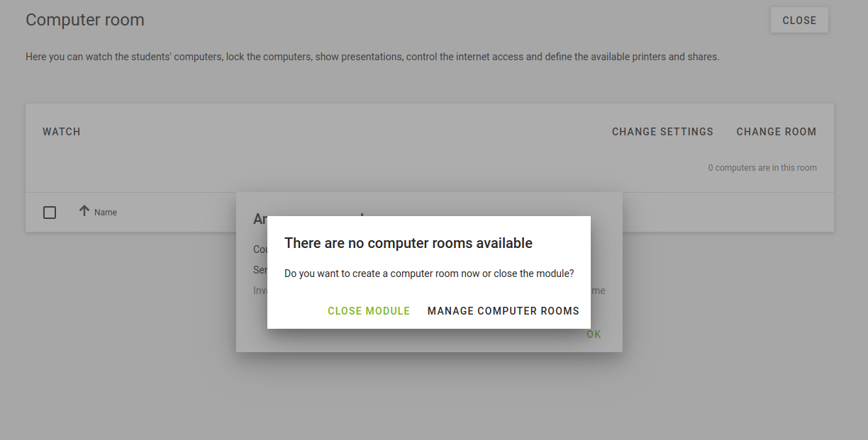
Task: Click the partially hidden "Ser" line in background dialog
Action: [260, 270]
